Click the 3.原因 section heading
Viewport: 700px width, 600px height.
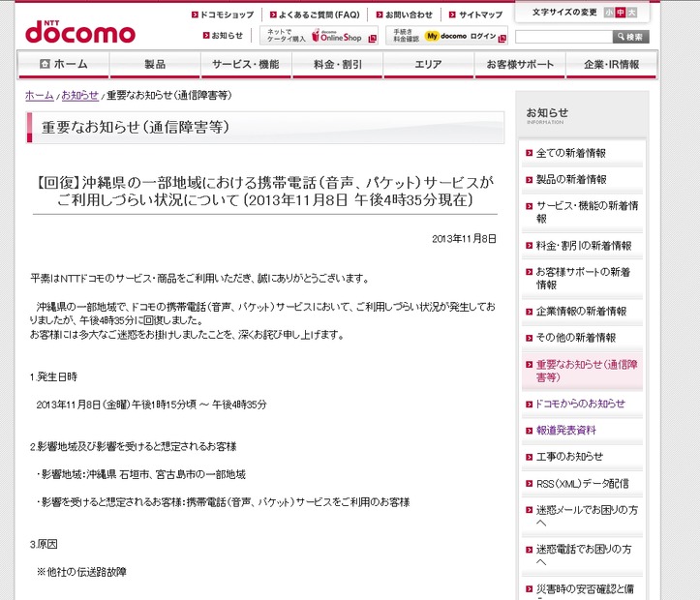pyautogui.click(x=44, y=544)
